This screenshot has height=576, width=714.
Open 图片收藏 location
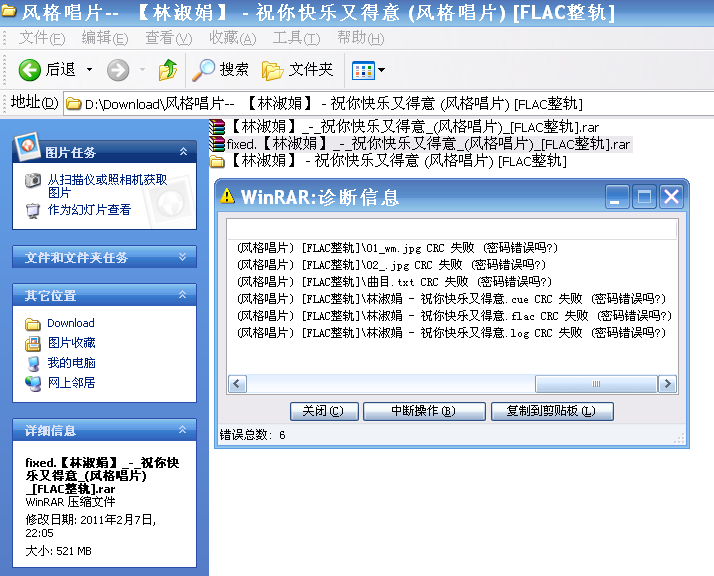(71, 343)
